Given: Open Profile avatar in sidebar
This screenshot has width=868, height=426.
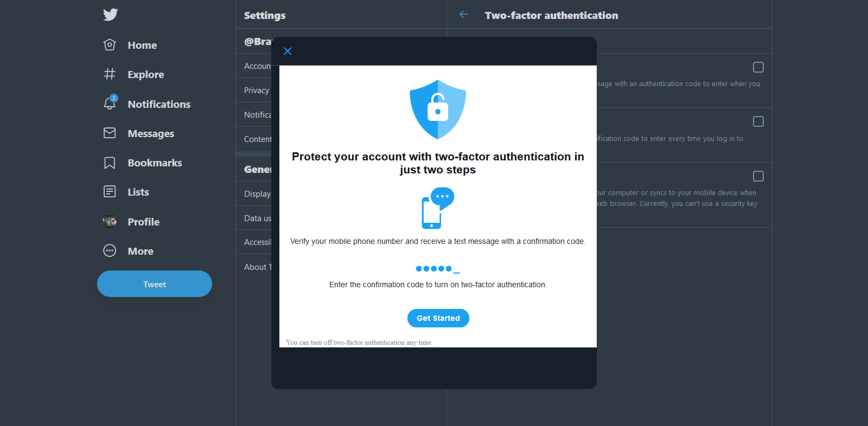Looking at the screenshot, I should 110,221.
